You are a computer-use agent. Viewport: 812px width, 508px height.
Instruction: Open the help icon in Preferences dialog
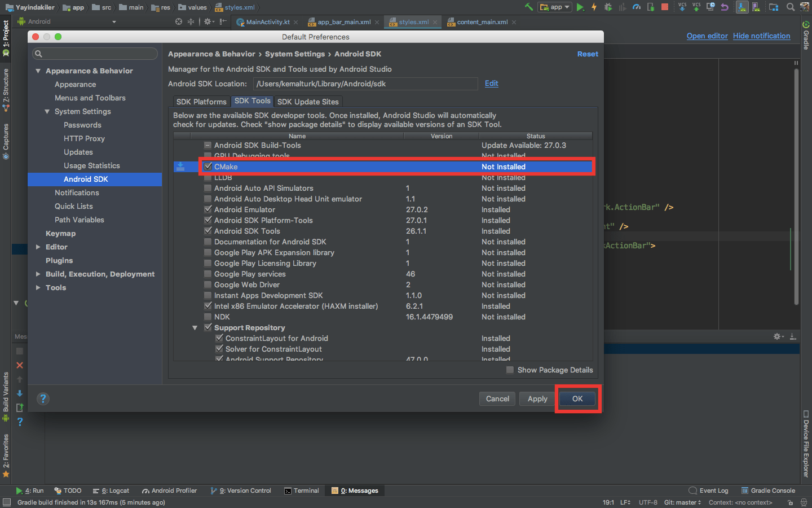click(x=43, y=399)
